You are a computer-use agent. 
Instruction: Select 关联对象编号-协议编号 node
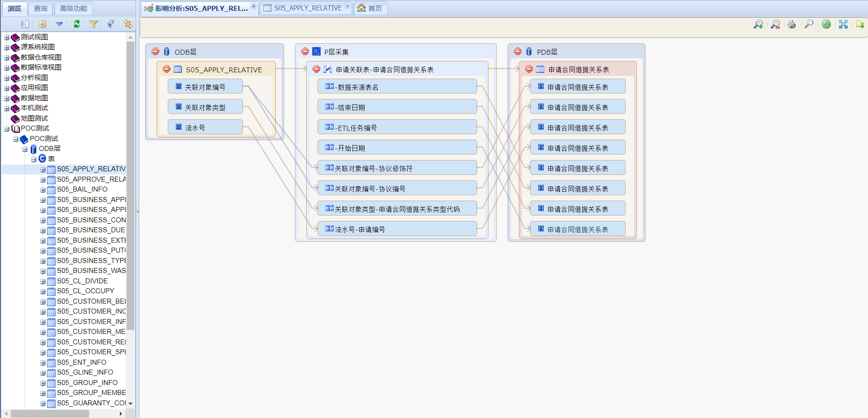397,188
